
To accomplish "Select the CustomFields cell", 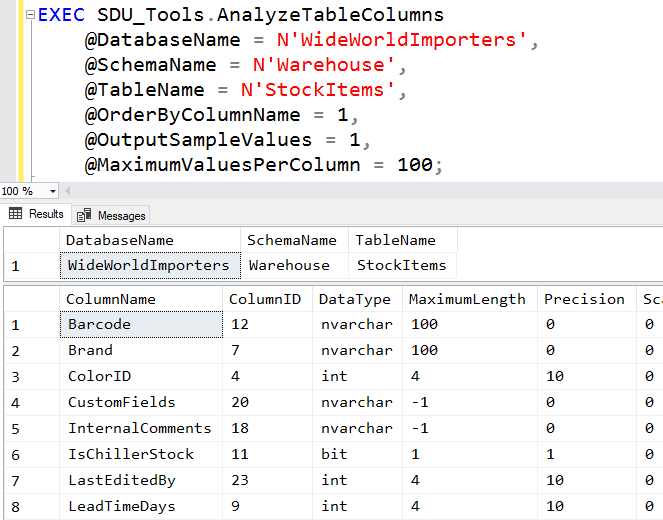I will point(141,402).
